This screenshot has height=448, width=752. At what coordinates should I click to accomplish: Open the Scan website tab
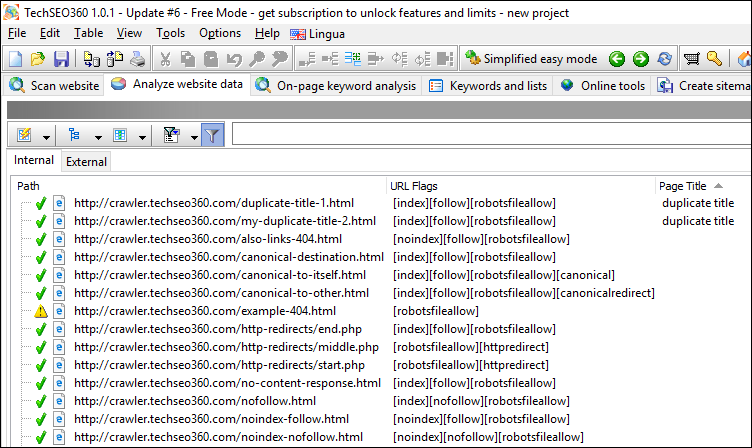pos(54,86)
